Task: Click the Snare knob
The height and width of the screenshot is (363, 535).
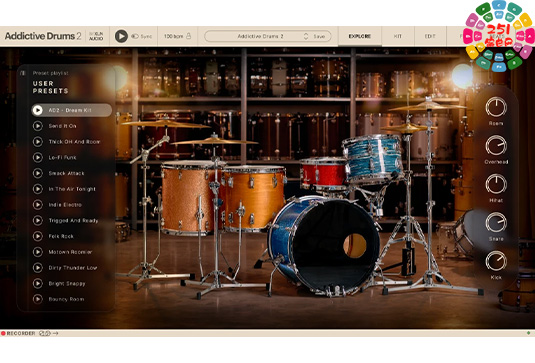Action: pos(496,222)
